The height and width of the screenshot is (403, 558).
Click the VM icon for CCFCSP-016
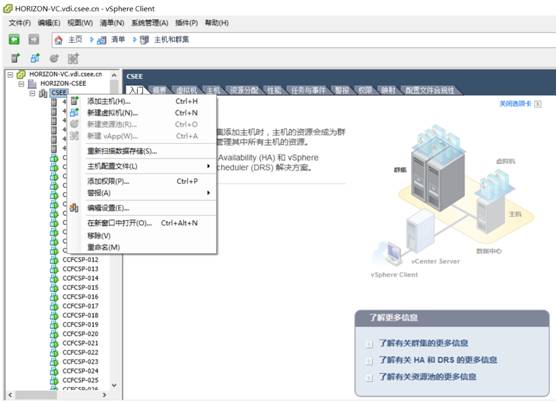[54, 297]
